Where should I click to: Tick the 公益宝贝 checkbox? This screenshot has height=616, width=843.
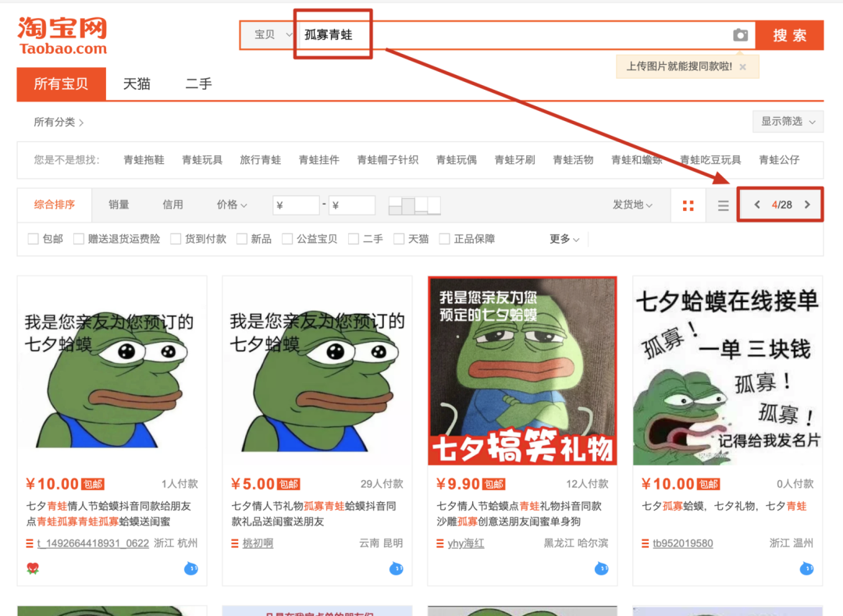(287, 239)
